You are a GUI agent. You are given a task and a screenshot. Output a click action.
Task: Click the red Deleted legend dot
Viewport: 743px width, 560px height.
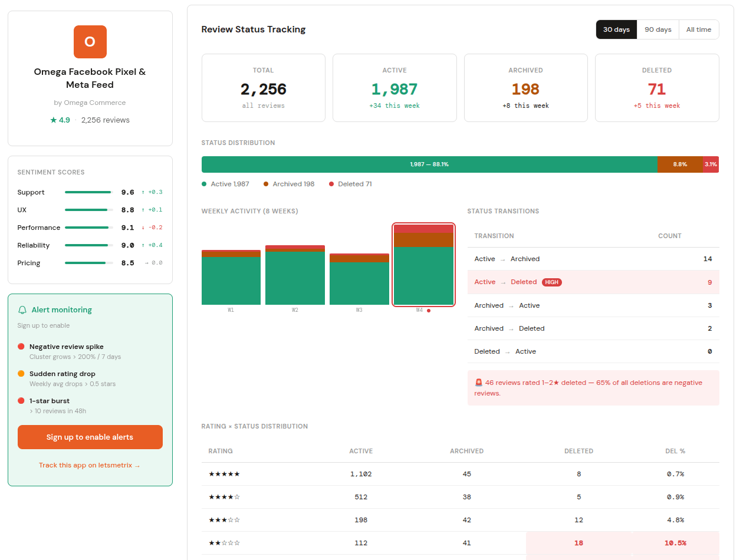331,184
